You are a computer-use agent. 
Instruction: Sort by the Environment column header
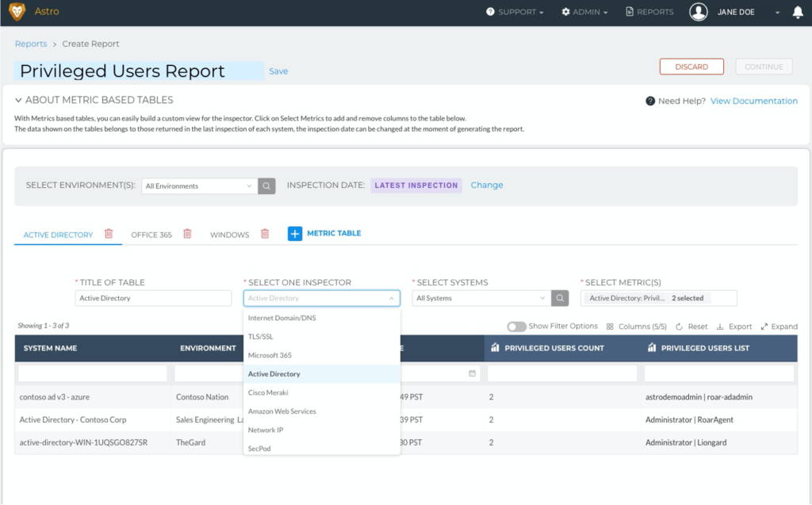(208, 348)
